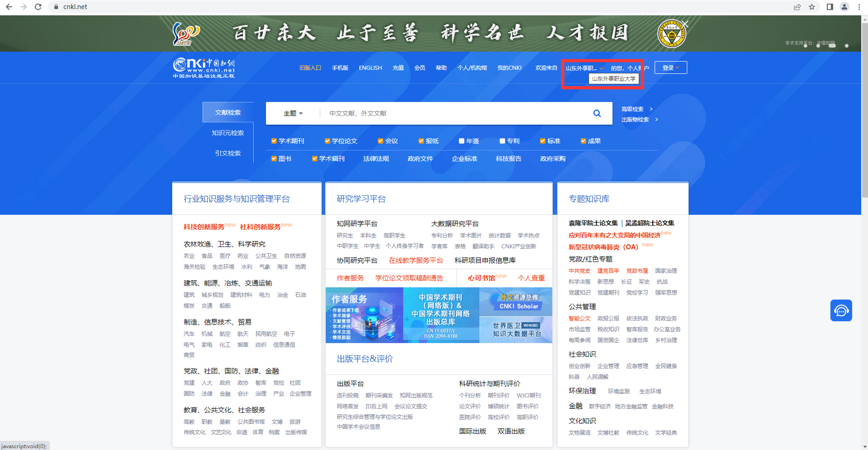The height and width of the screenshot is (450, 868).
Task: Close the top banner with X
Action: point(685,24)
